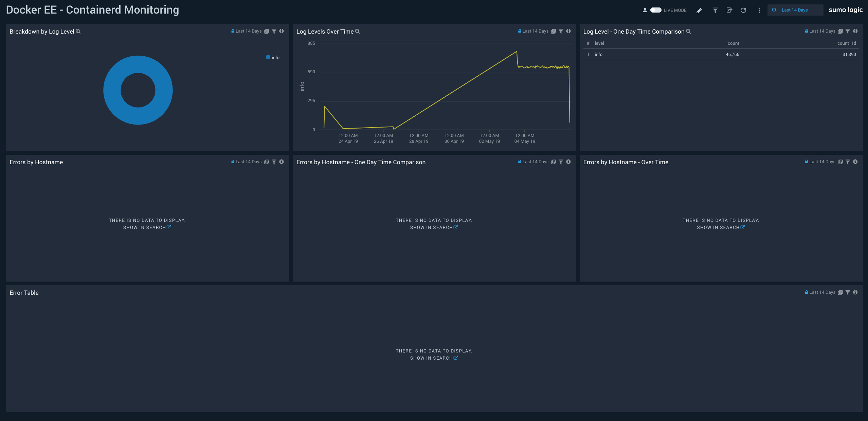Click the share icon next to the filter icon

click(729, 10)
